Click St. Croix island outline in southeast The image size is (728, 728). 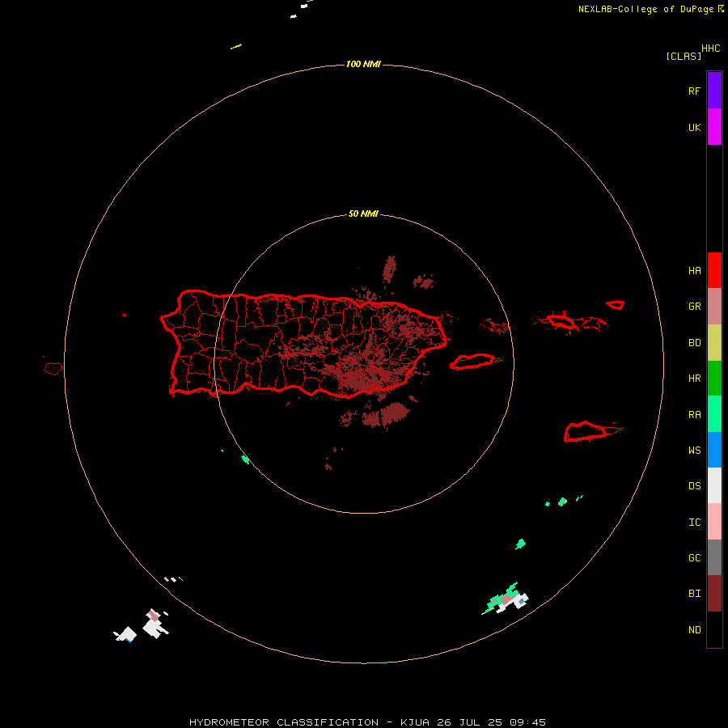tap(586, 432)
